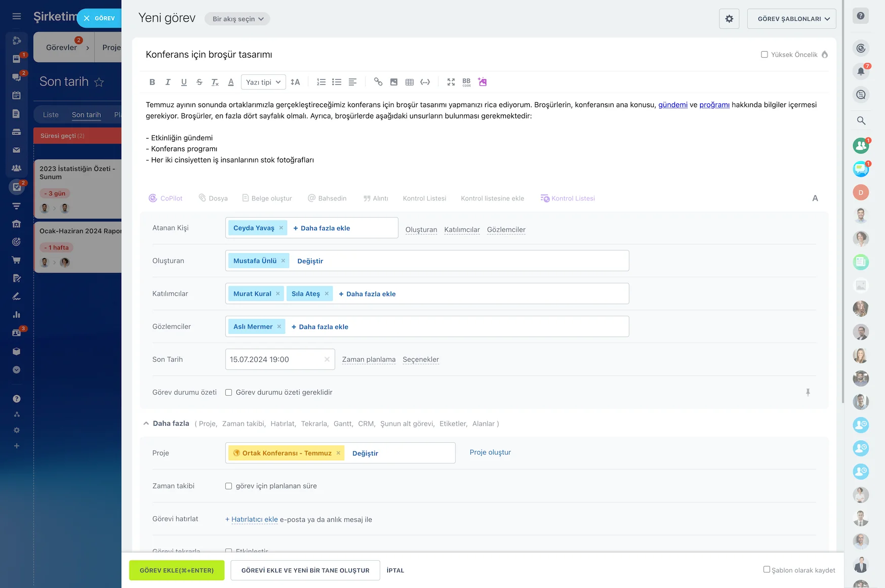Image resolution: width=885 pixels, height=588 pixels.
Task: Close the task panel via GÖREV tab
Action: pos(100,18)
